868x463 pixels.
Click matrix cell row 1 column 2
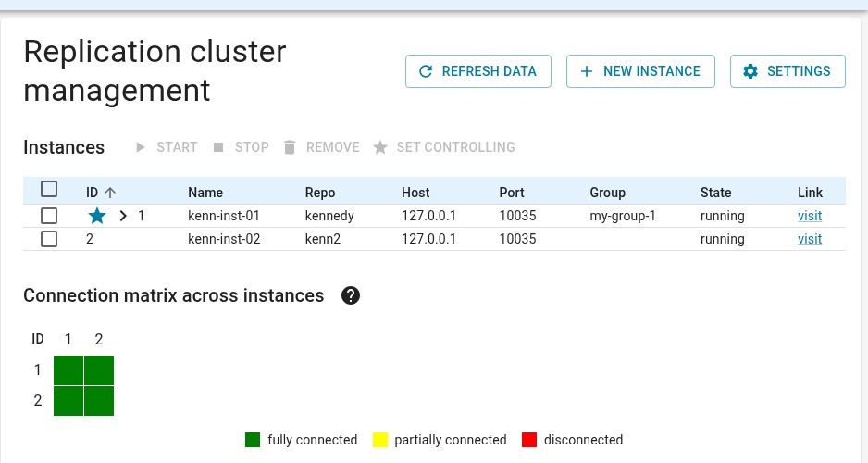click(x=99, y=370)
